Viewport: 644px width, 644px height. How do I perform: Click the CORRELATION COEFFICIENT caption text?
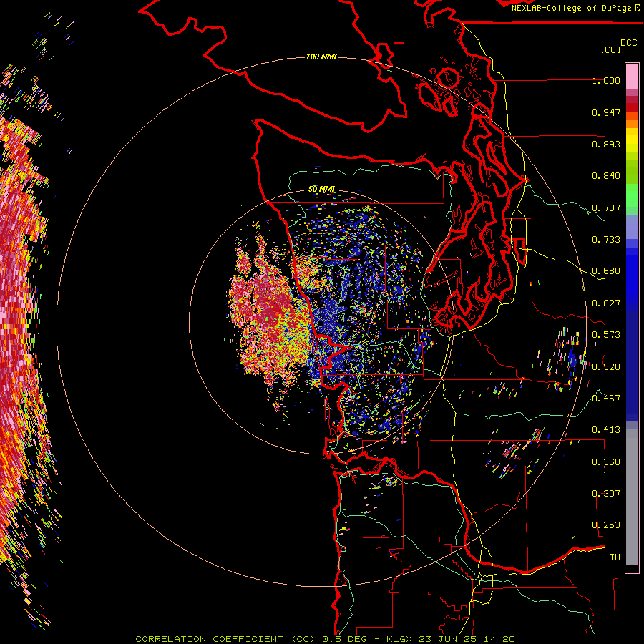[209, 639]
